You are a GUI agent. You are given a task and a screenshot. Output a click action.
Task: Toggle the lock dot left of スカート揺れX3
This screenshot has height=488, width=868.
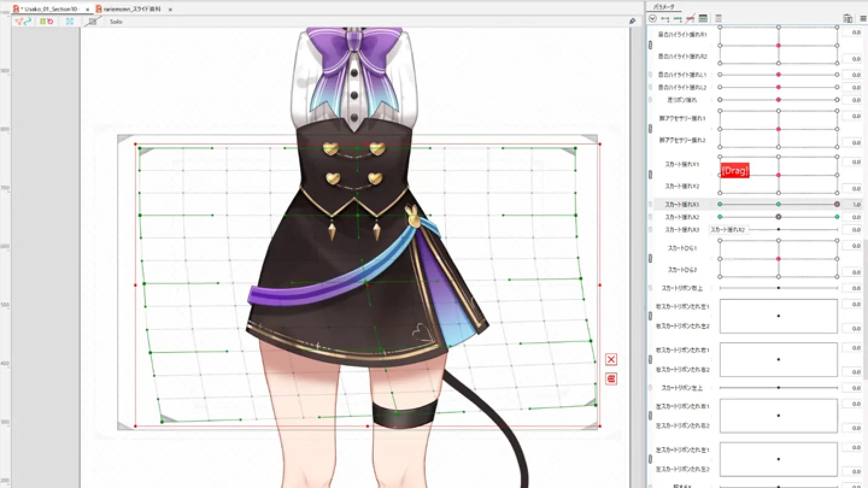coord(650,230)
